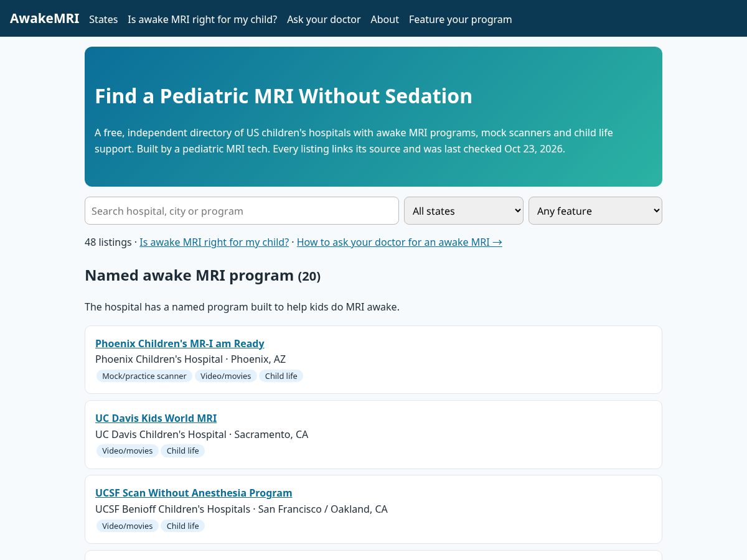Click Video/movies tag on UCSF listing

128,526
